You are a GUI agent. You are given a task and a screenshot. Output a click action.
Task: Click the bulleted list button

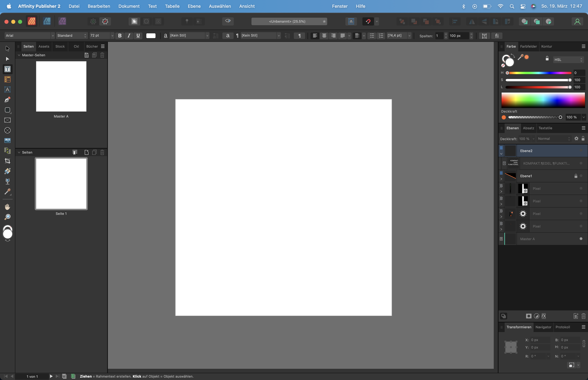(372, 36)
